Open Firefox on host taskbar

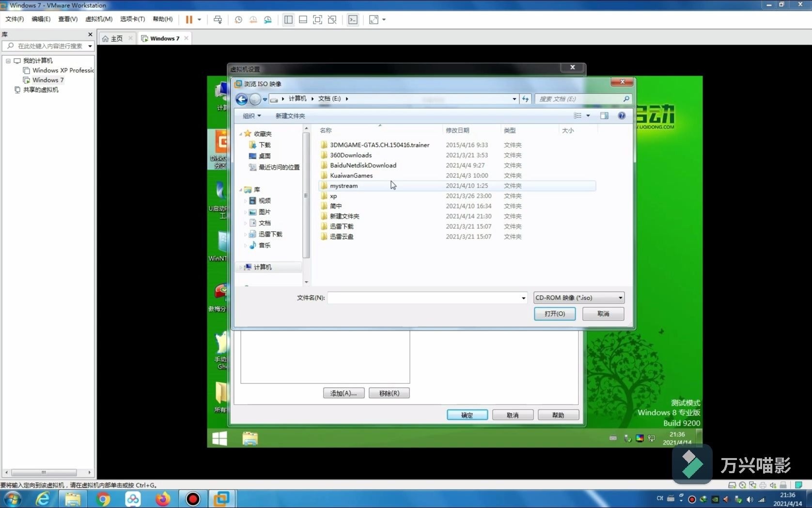pyautogui.click(x=163, y=499)
